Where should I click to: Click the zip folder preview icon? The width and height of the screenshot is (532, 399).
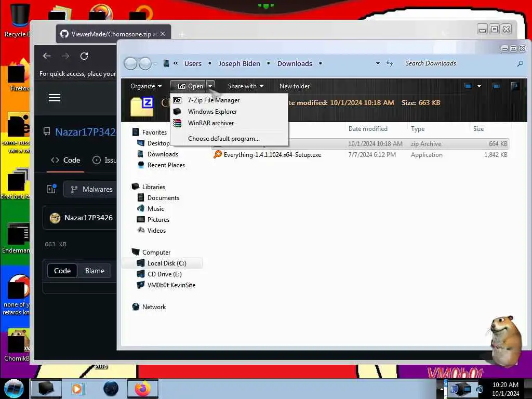coord(142,107)
